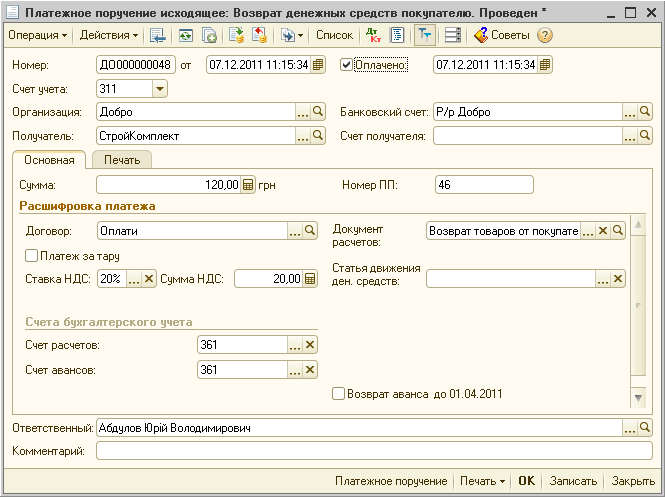Image resolution: width=665 pixels, height=497 pixels.
Task: Show the Дт/Кт postings icon
Action: pyautogui.click(x=373, y=35)
